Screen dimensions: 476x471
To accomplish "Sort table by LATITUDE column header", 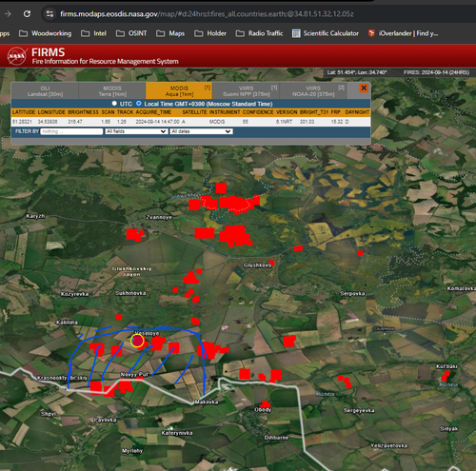I will [x=24, y=112].
